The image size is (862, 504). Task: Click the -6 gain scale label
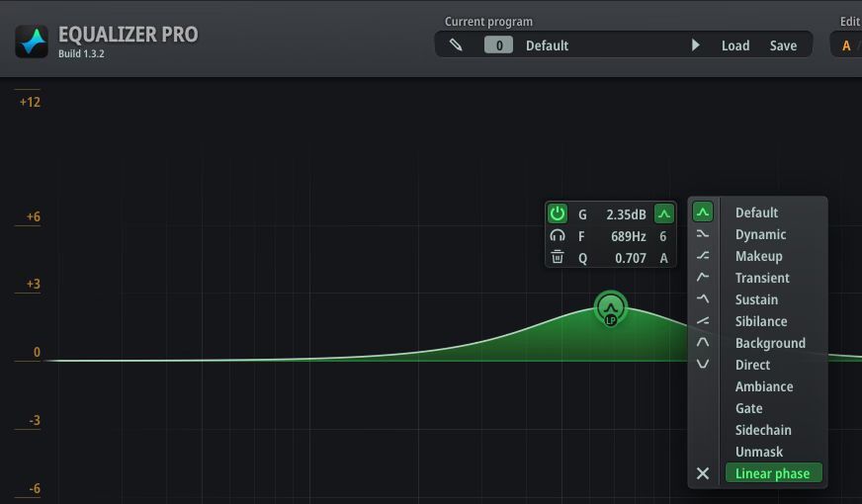tap(34, 488)
